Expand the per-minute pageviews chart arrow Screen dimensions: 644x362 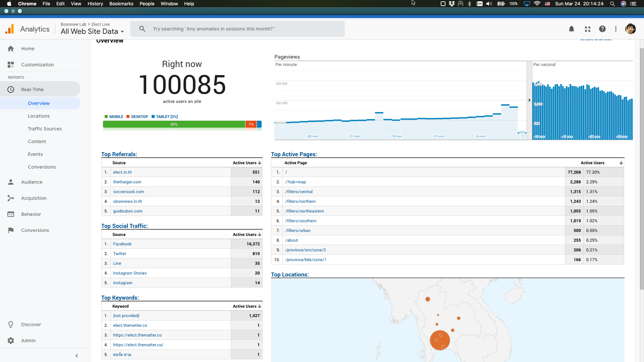(x=529, y=100)
